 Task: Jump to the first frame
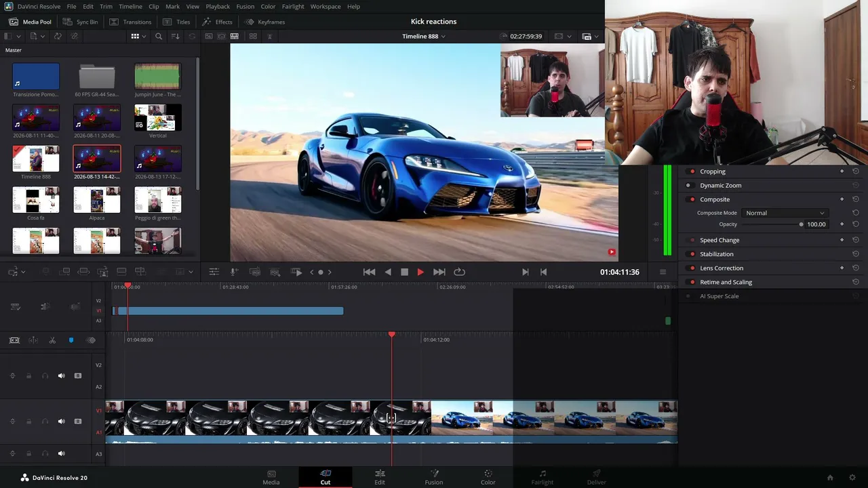pyautogui.click(x=369, y=272)
